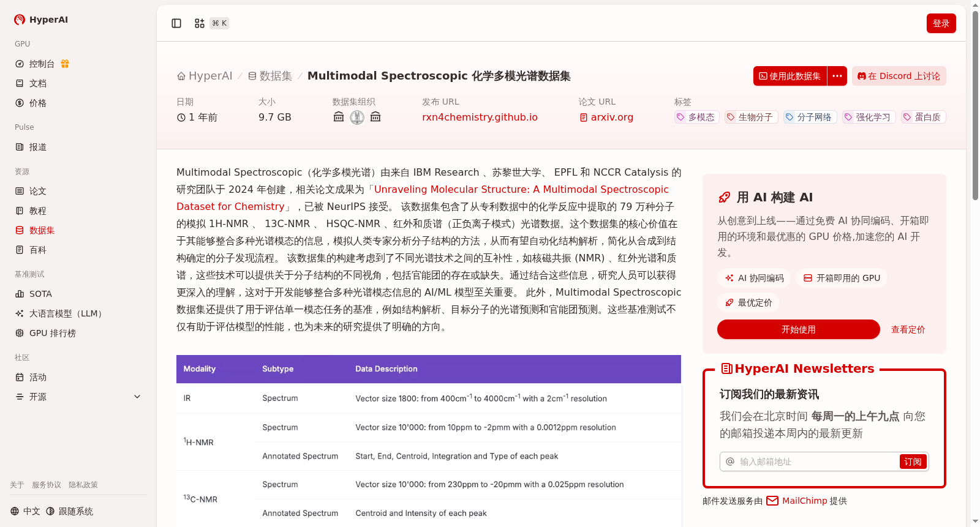Click the red 开始使用 button

coord(799,329)
